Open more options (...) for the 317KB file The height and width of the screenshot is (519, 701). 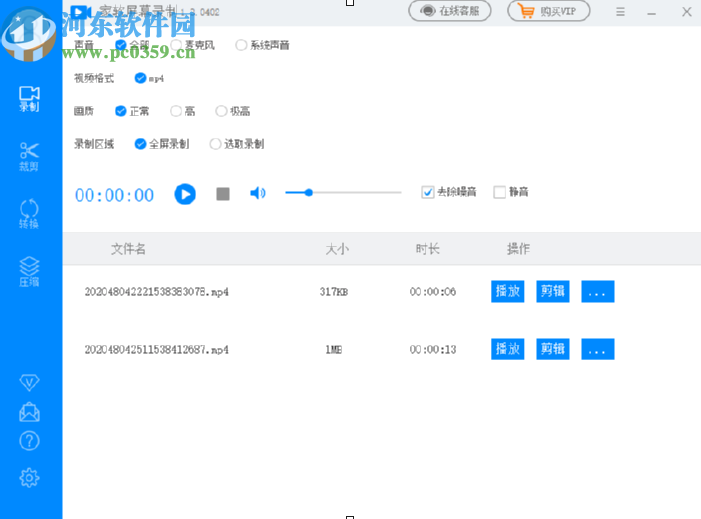coord(597,292)
